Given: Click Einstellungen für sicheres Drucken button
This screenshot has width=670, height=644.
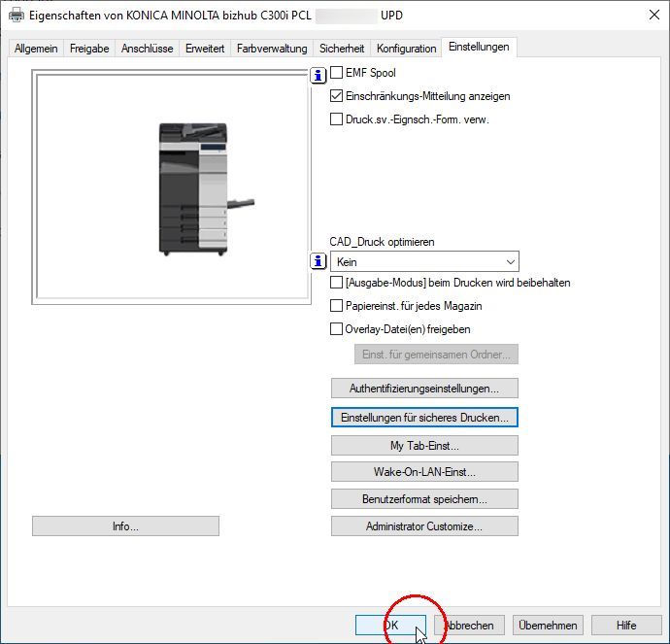Looking at the screenshot, I should coord(424,417).
